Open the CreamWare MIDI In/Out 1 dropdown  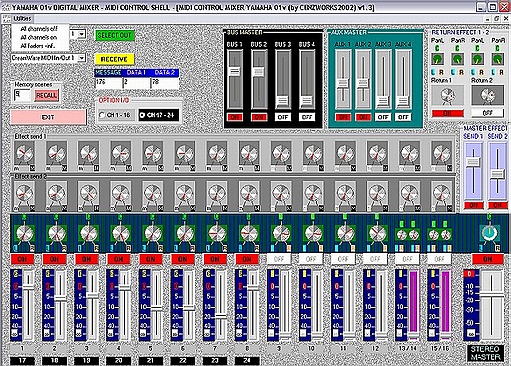coord(48,58)
